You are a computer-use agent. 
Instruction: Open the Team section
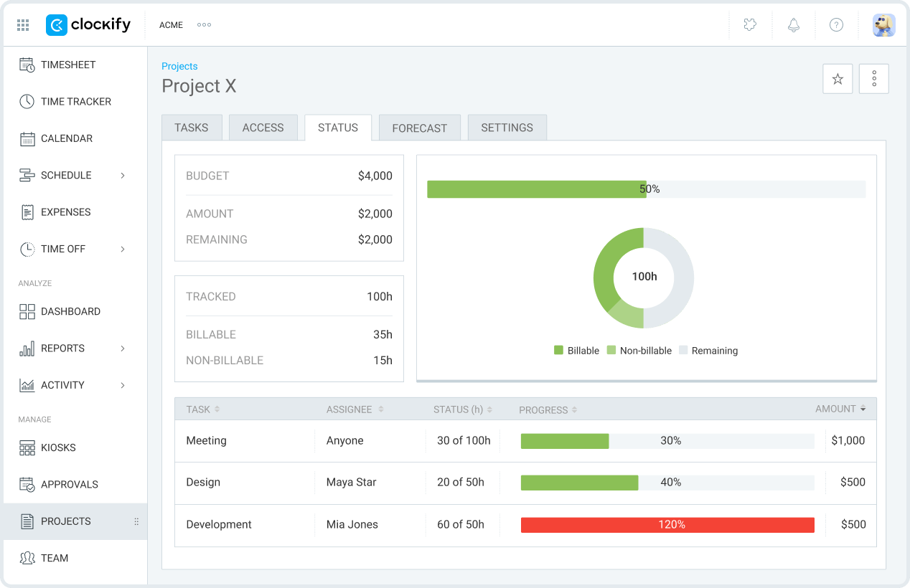point(54,558)
